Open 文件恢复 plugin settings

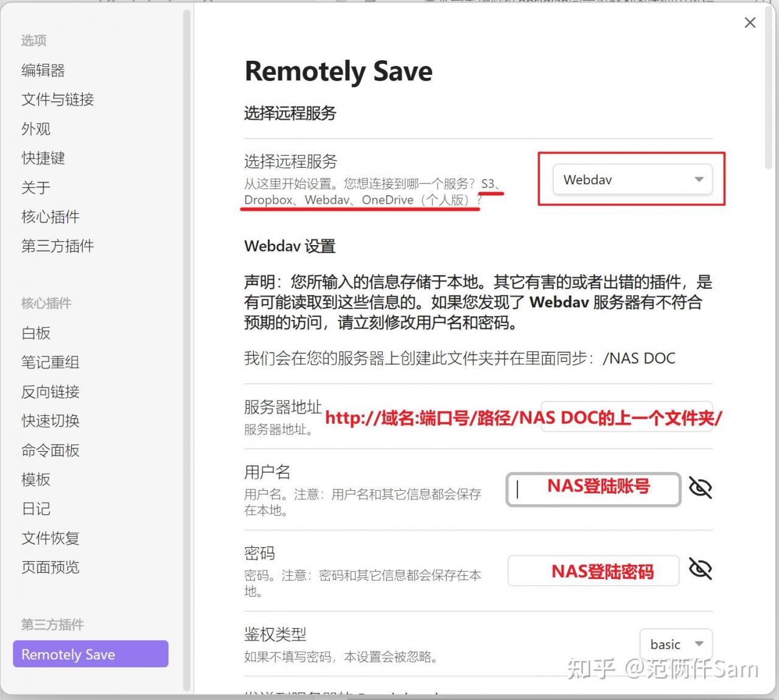point(51,538)
